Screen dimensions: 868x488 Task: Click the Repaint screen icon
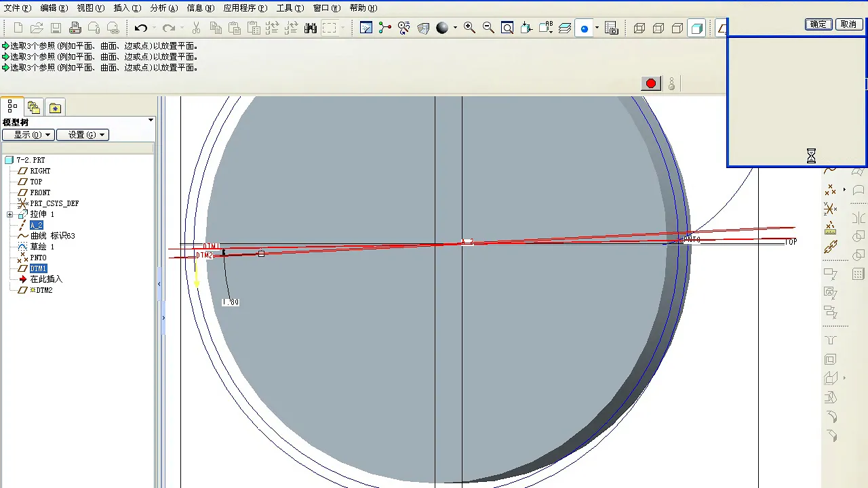click(x=366, y=28)
